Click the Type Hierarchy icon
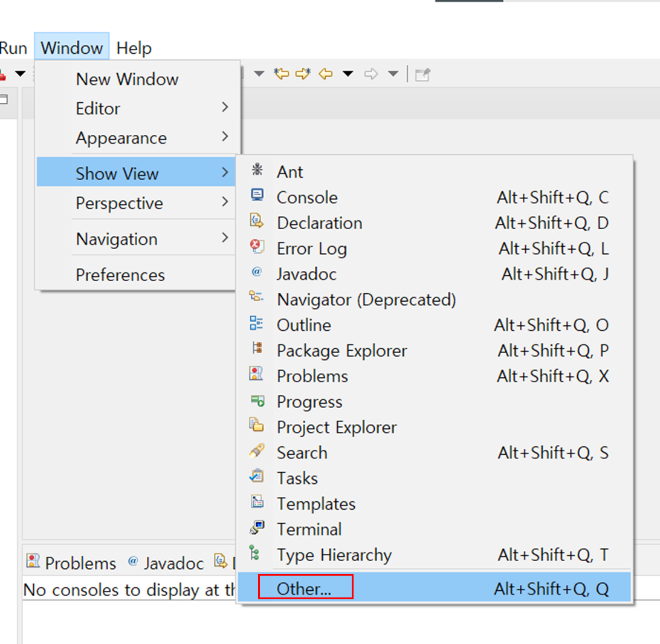Viewport: 660px width, 644px height. (254, 553)
